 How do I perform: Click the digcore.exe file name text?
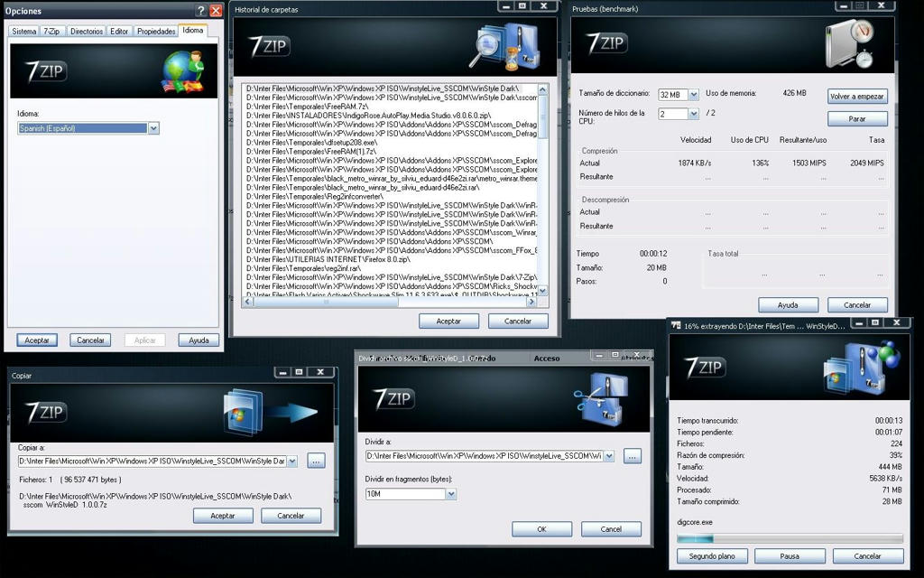click(x=695, y=522)
